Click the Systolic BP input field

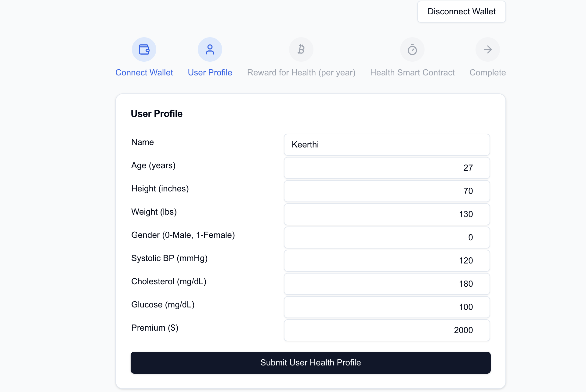click(x=387, y=261)
